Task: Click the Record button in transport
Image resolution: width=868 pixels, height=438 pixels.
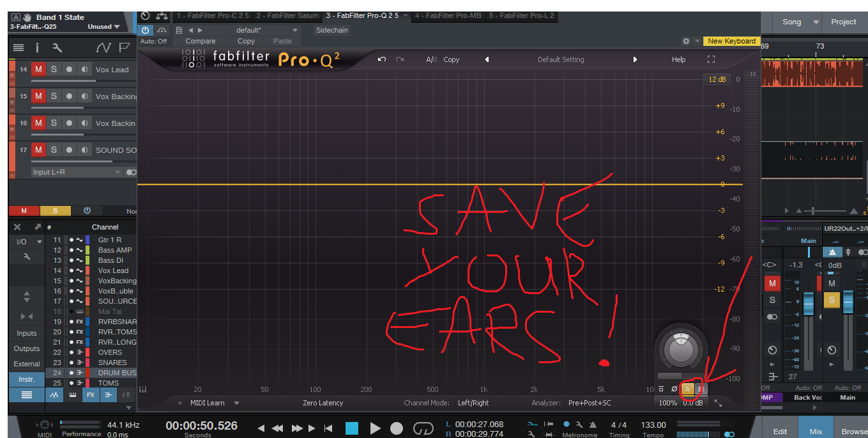Action: click(x=397, y=428)
